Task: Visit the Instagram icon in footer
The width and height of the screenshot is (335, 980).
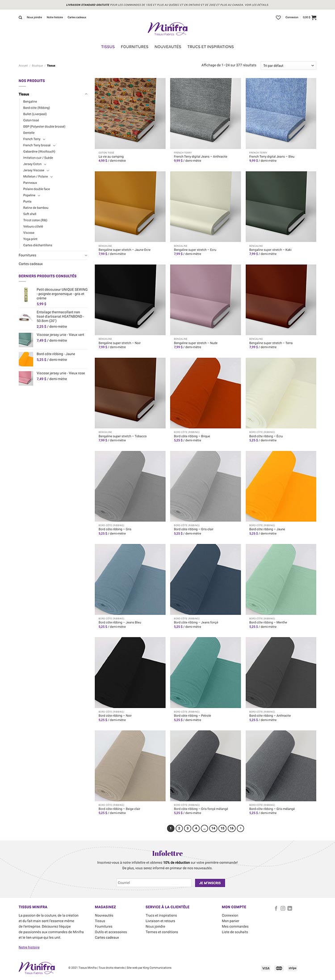Action: coord(283,908)
